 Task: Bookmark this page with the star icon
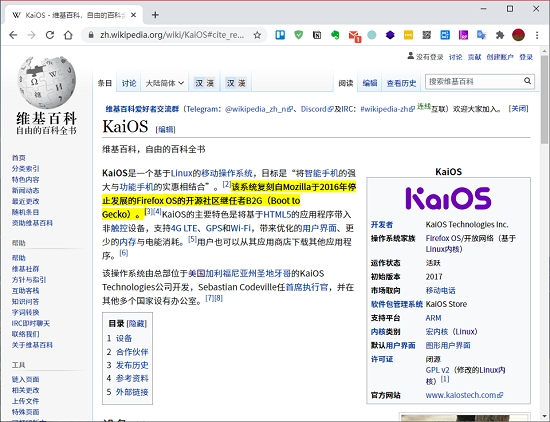257,35
